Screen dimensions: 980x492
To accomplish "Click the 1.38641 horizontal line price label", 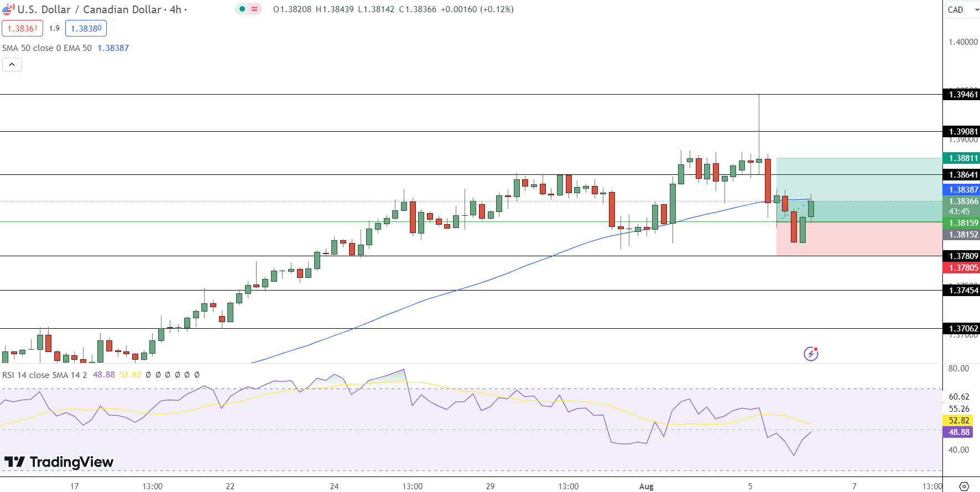I will click(961, 175).
